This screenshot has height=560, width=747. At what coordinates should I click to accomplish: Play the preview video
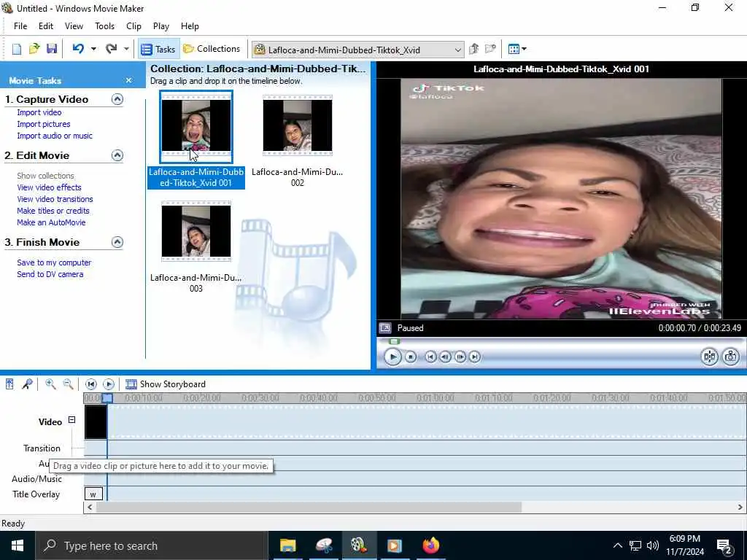pos(392,357)
